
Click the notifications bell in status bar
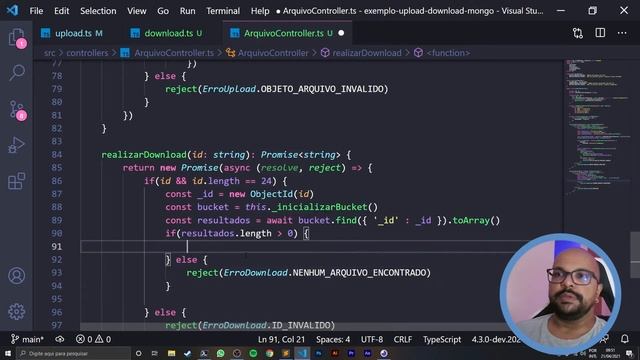click(x=624, y=339)
